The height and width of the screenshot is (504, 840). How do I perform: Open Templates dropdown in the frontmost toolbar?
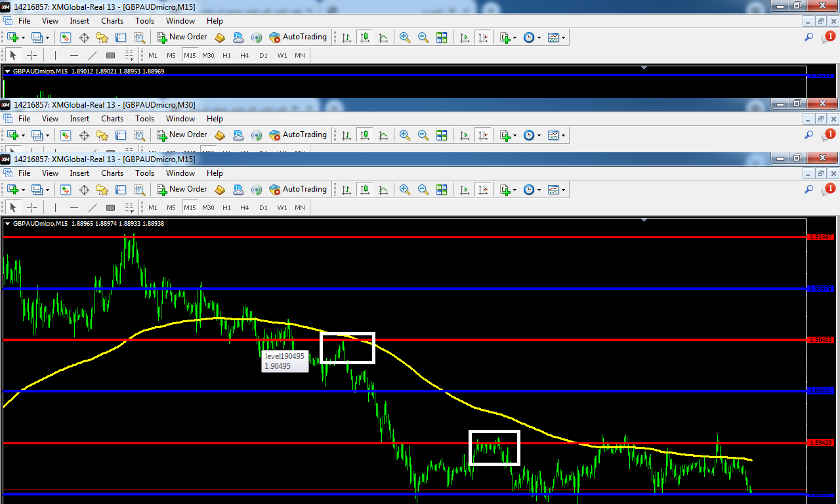point(556,189)
